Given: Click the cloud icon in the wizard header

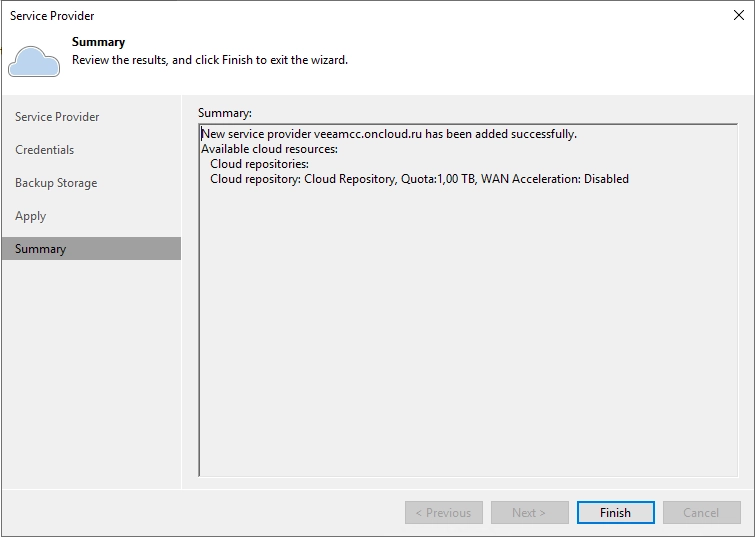Looking at the screenshot, I should tap(34, 60).
